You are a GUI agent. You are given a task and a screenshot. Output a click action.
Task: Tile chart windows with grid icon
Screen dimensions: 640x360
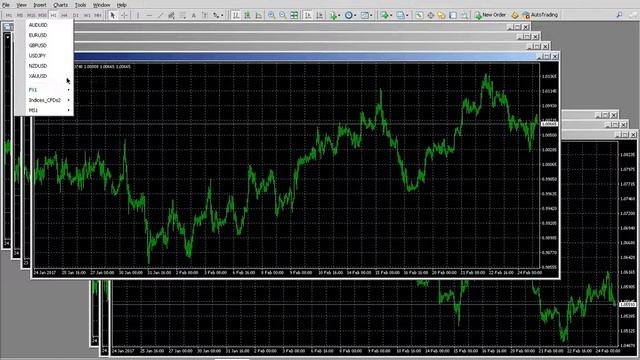(x=294, y=15)
